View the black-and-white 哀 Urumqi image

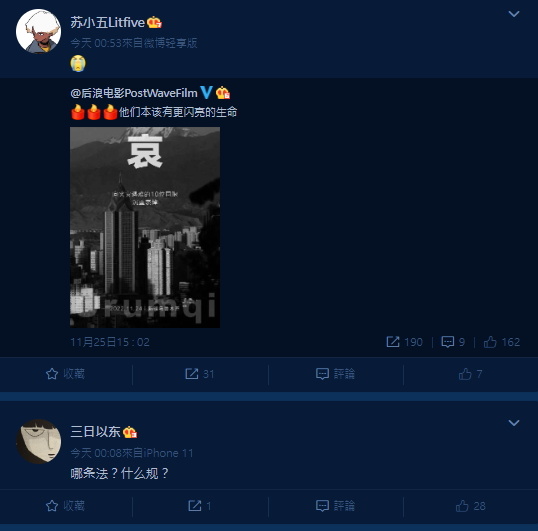click(x=145, y=227)
